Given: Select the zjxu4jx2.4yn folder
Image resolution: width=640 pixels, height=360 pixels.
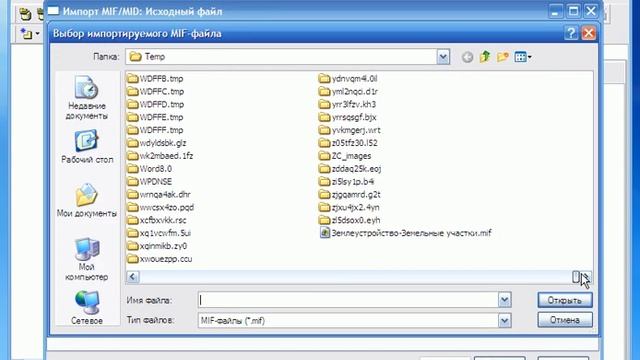Looking at the screenshot, I should pyautogui.click(x=349, y=207).
